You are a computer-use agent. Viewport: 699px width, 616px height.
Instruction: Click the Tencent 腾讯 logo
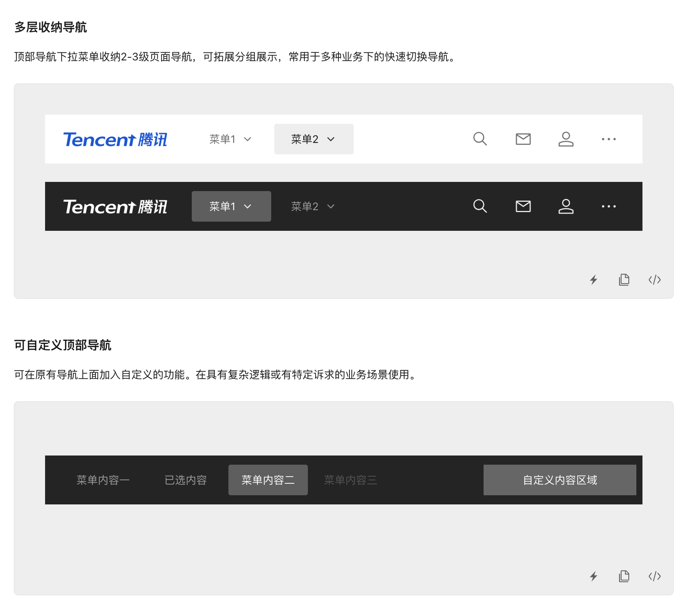(116, 139)
